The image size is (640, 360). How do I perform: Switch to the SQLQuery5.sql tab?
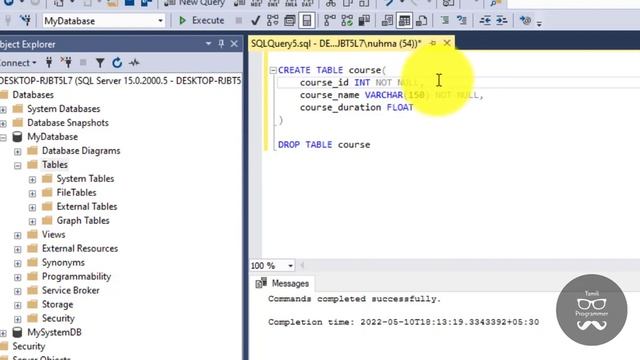pos(336,43)
